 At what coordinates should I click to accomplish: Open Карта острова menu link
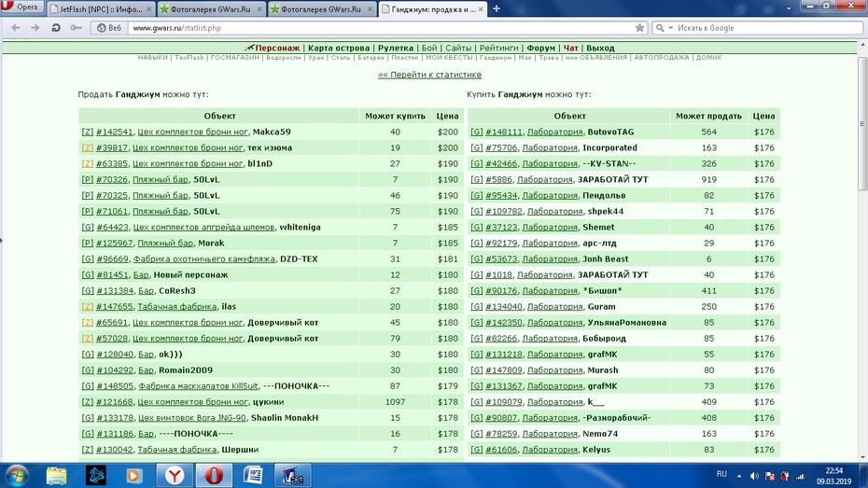(x=339, y=49)
